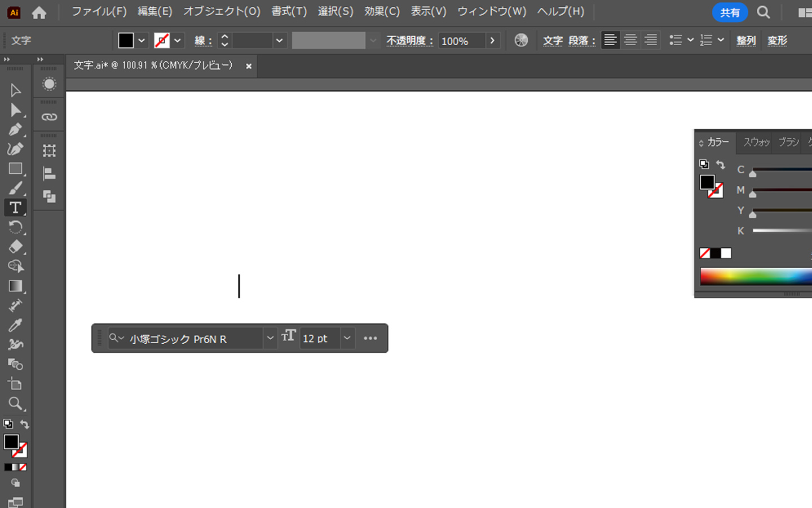Pick the Eraser tool
This screenshot has height=508, width=812.
[15, 247]
